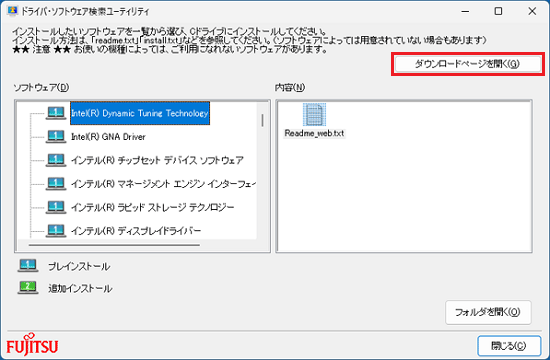Click laptop icon beside Intel(R) Dynamic Tuning Technology

coord(56,113)
